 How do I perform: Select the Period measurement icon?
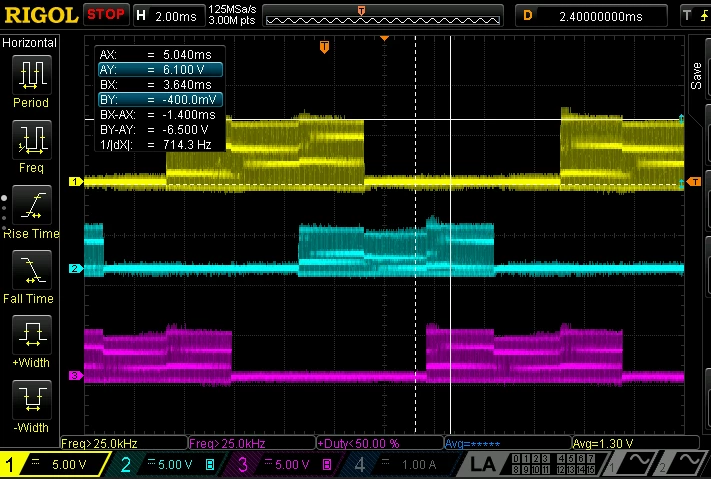coord(32,74)
